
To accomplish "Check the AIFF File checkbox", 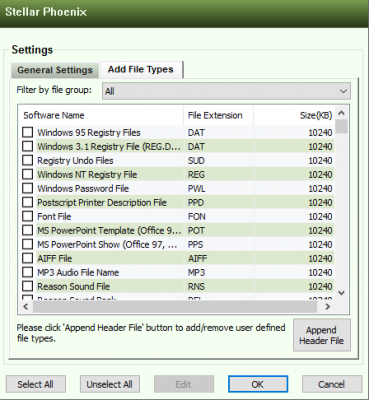I will click(28, 258).
